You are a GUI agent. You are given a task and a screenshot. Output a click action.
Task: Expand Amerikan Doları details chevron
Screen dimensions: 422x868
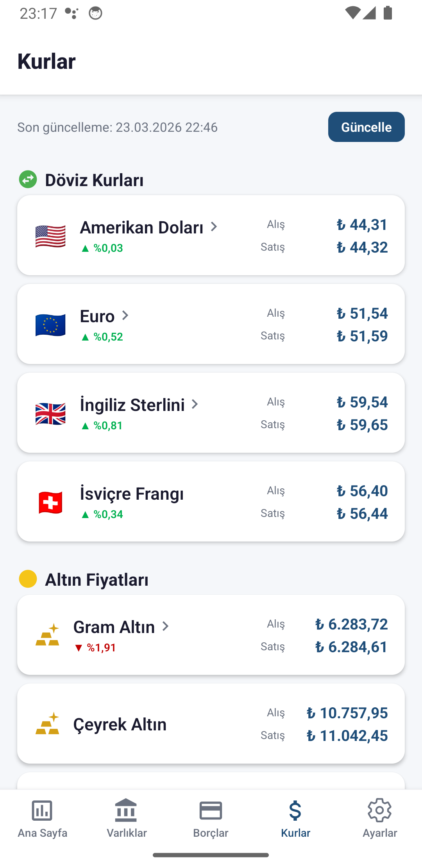(x=214, y=227)
